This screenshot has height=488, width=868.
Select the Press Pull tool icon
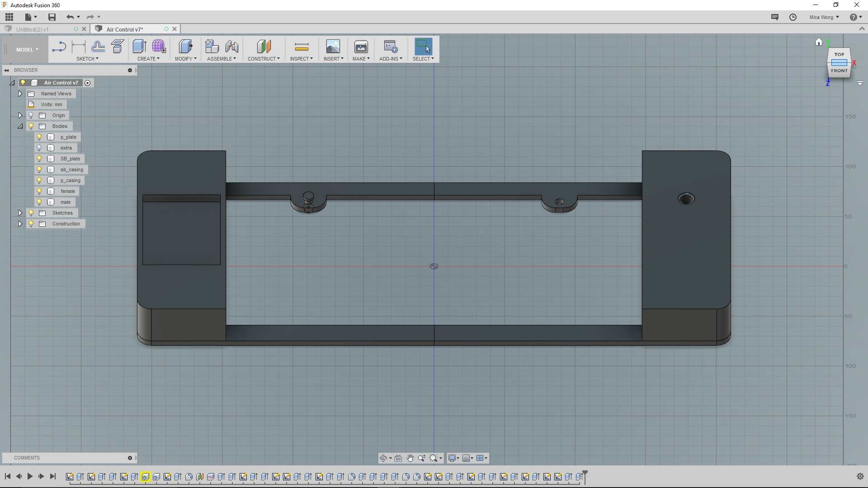click(185, 47)
